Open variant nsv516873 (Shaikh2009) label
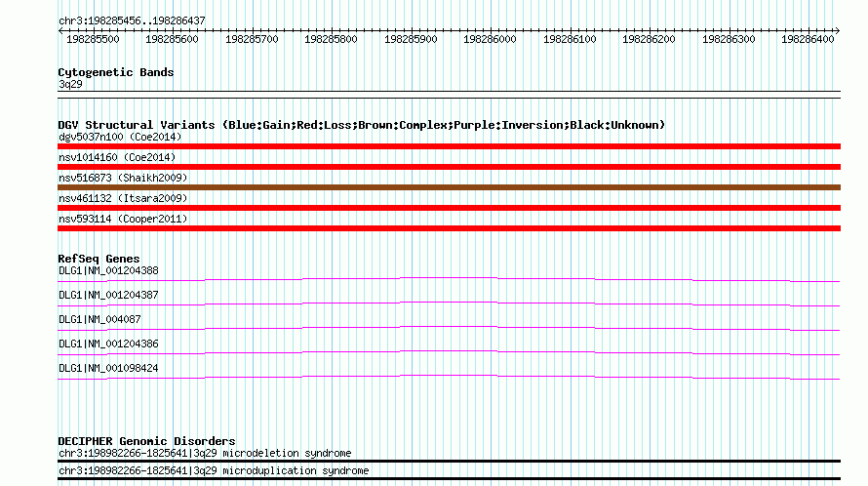The height and width of the screenshot is (486, 868). [123, 178]
